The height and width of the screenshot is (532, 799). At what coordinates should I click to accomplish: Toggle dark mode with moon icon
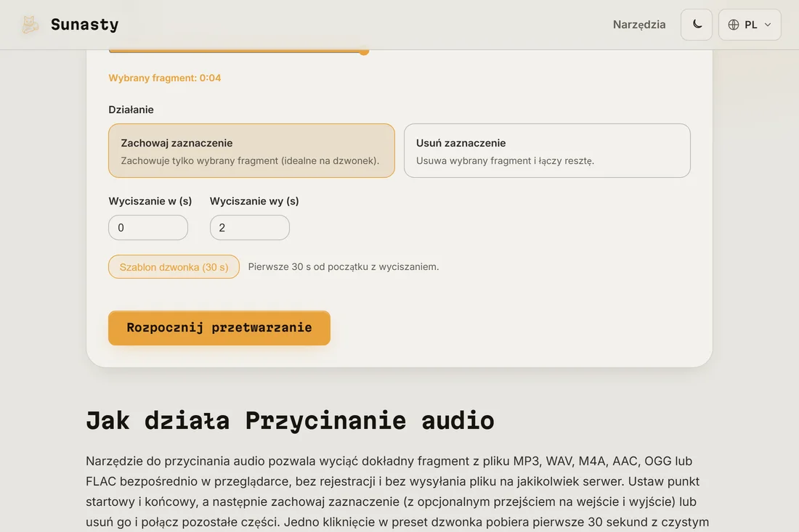click(x=697, y=25)
